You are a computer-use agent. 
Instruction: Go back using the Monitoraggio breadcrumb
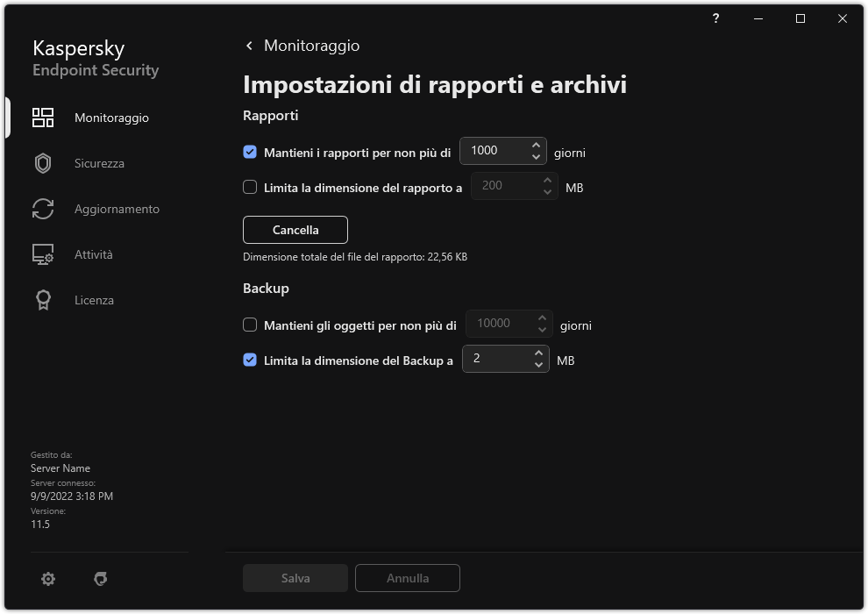point(302,45)
